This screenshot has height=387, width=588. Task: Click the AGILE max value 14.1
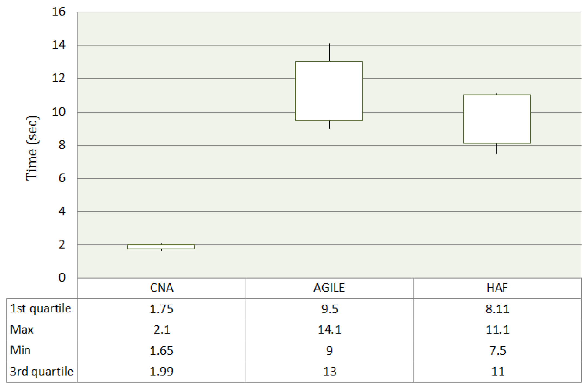[x=329, y=330]
